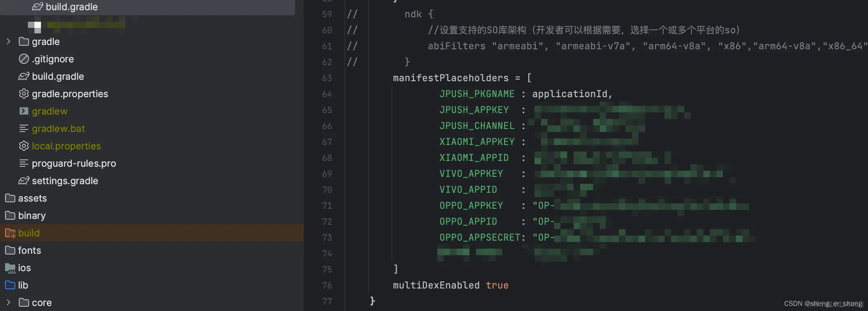Click line number 63 in the gutter

click(327, 78)
